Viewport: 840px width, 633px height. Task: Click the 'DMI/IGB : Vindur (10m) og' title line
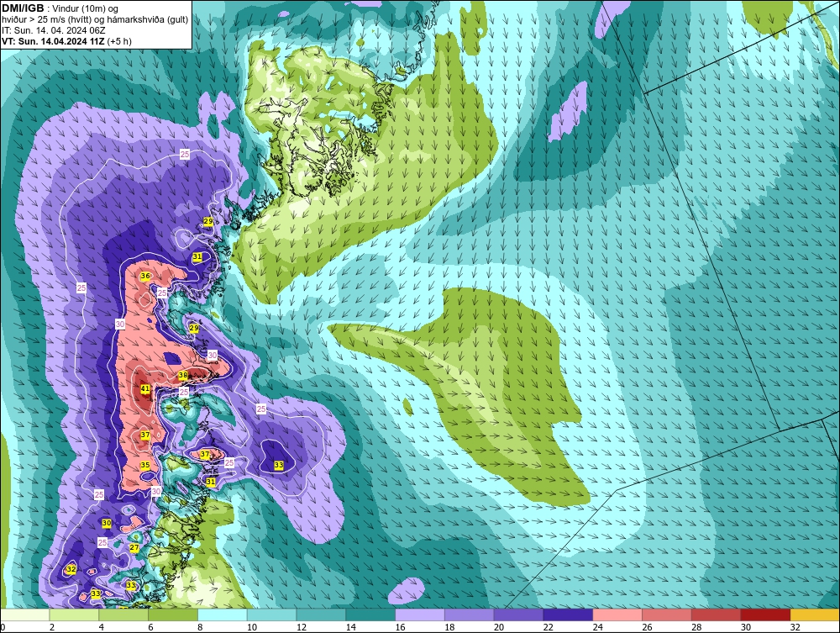(60, 8)
